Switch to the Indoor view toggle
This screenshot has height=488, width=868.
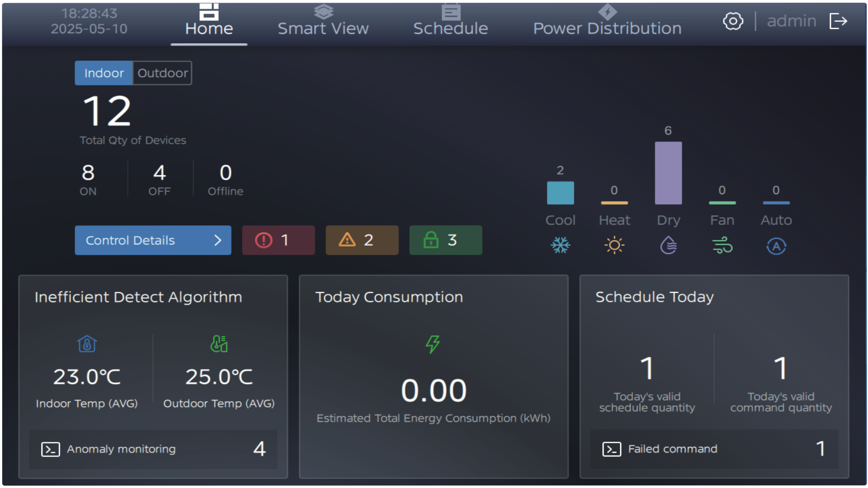(x=104, y=73)
